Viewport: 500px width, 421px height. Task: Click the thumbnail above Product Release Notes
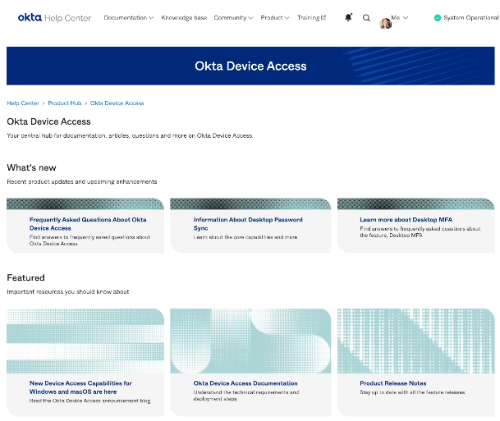point(416,341)
